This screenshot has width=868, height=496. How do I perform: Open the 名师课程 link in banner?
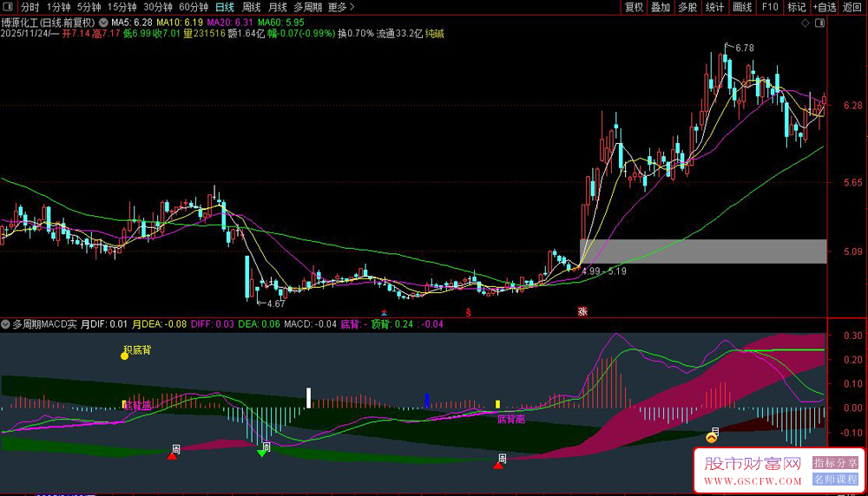coord(835,479)
